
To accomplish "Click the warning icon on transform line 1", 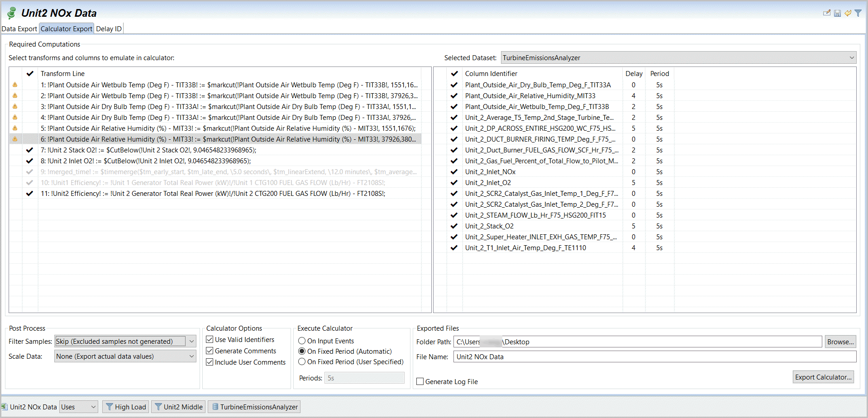I will [15, 85].
